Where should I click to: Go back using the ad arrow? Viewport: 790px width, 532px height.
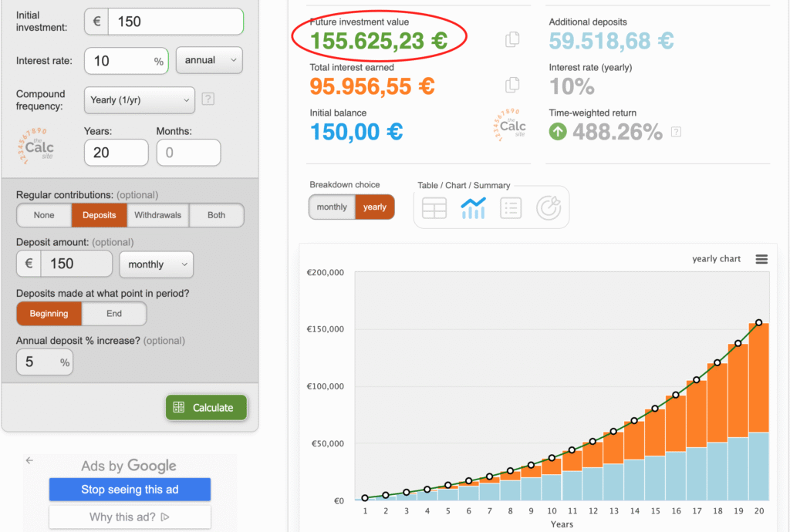29,460
